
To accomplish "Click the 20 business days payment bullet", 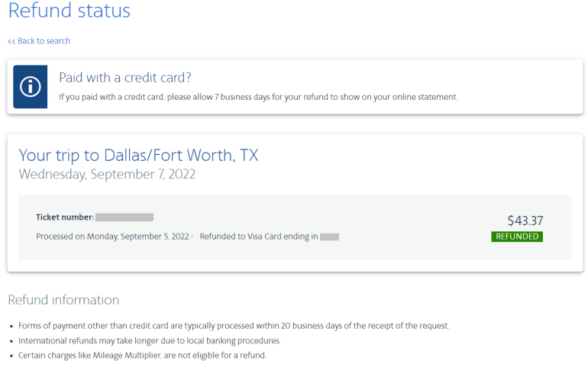I will point(234,326).
